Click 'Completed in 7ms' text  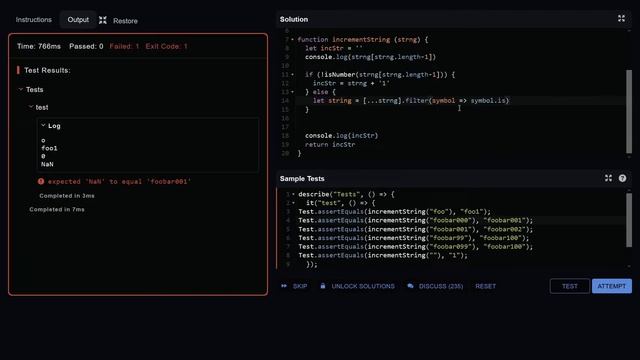coord(57,209)
